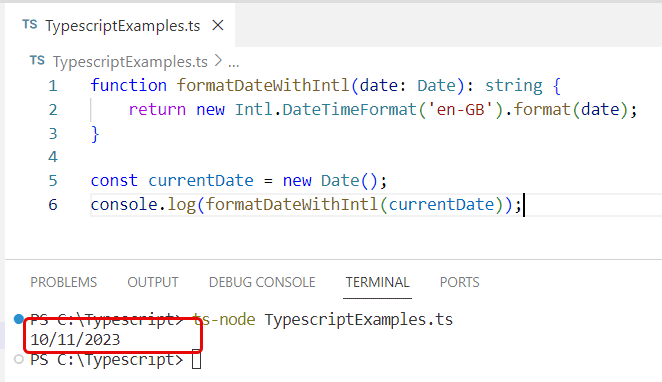This screenshot has width=662, height=382.
Task: Click line number 3 in gutter
Action: [53, 134]
